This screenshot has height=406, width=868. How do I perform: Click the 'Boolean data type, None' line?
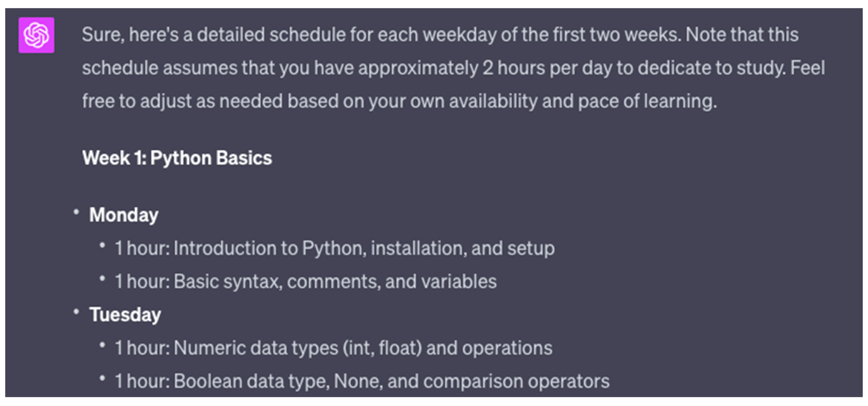(362, 381)
